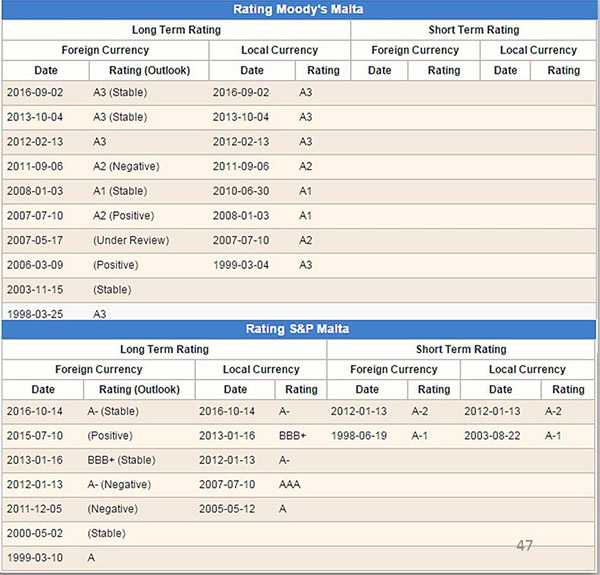The image size is (600, 575).
Task: Select the AAA local currency rating
Action: click(x=292, y=485)
